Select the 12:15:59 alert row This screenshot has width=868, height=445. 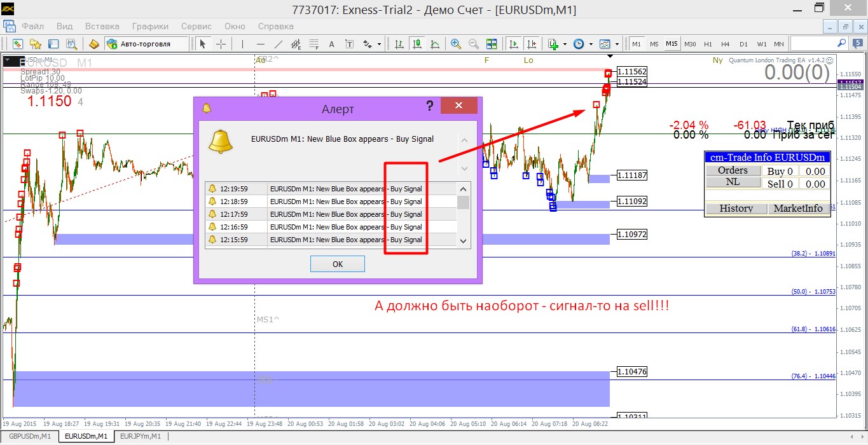331,240
